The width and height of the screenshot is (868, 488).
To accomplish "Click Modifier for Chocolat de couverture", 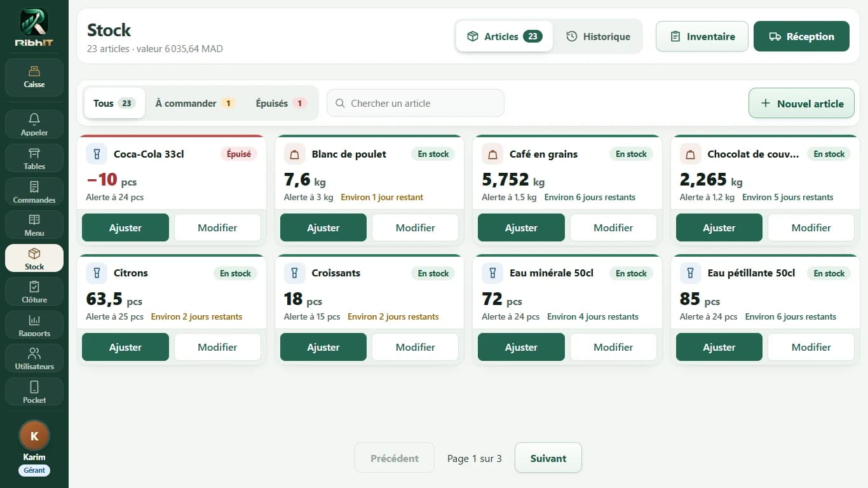I will tap(811, 227).
